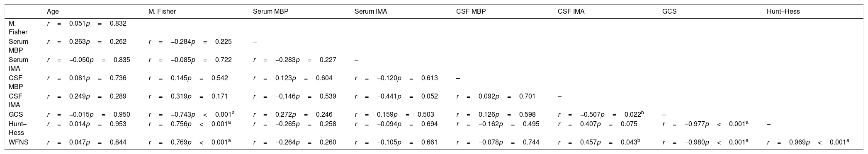Click the r = 0.051 M. Fisher cell
The width and height of the screenshot is (868, 154).
pyautogui.click(x=87, y=24)
